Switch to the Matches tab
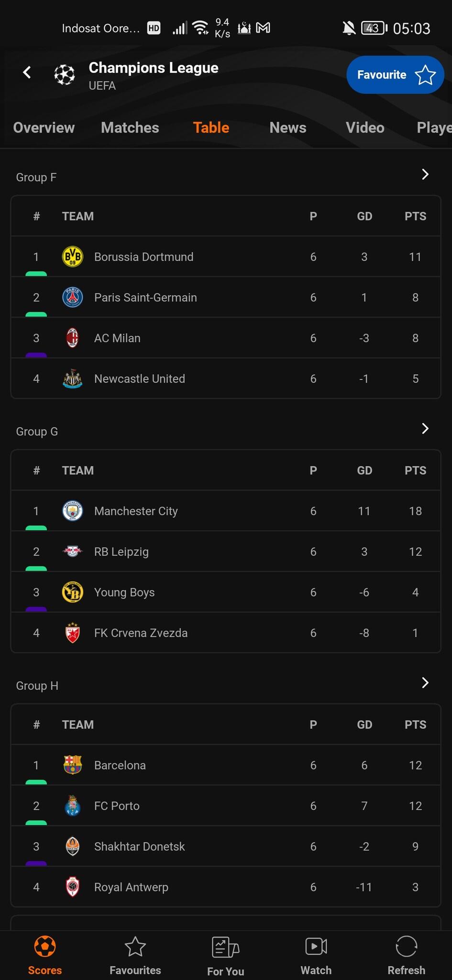 130,128
